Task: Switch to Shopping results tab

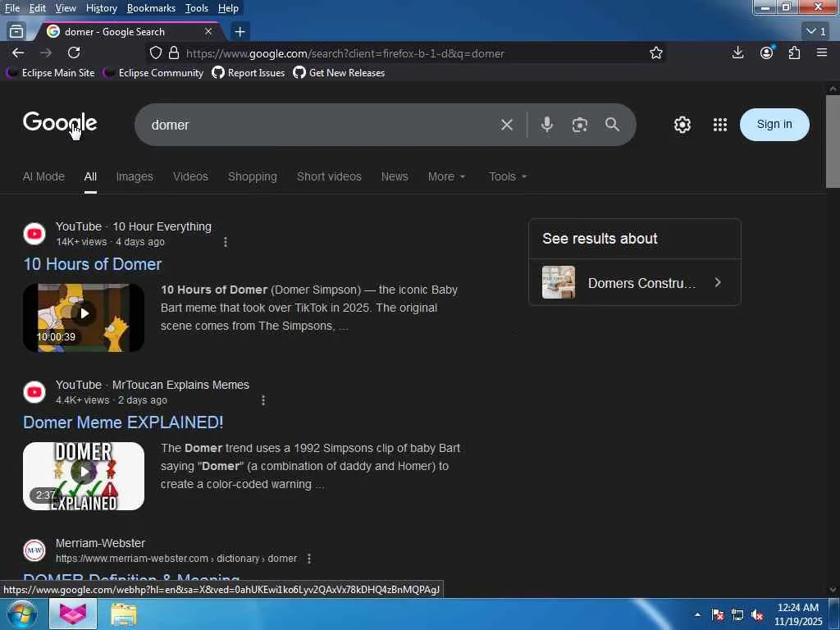Action: pos(253,176)
